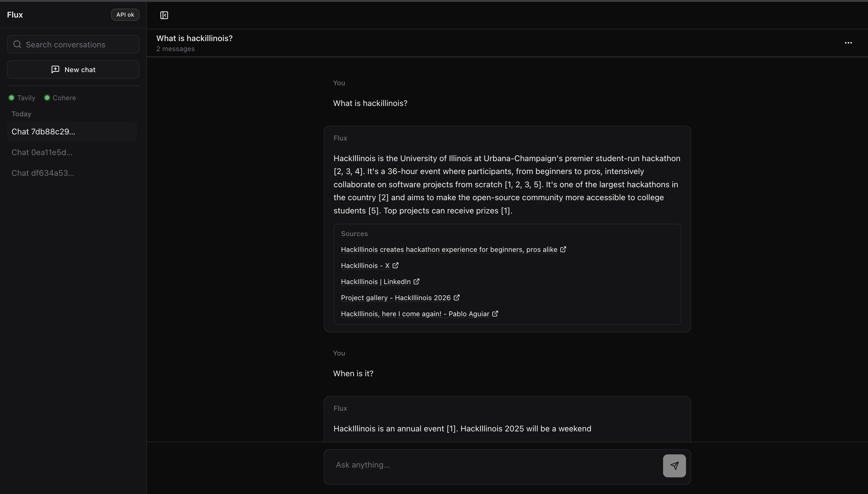The height and width of the screenshot is (494, 868).
Task: Toggle the Tavily green status indicator
Action: coord(11,98)
